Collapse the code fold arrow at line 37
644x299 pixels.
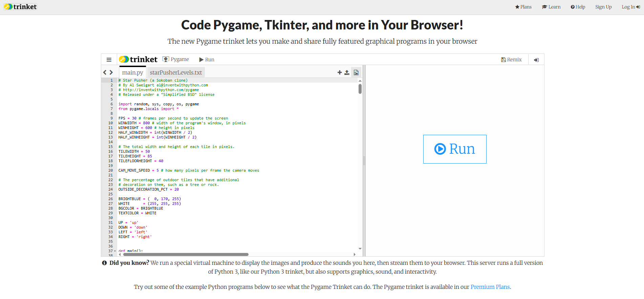pos(115,251)
